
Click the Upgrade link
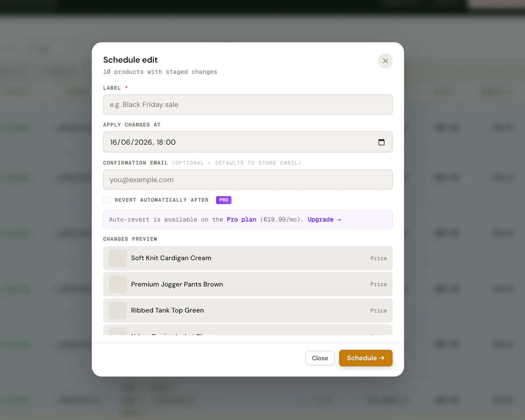(x=324, y=220)
